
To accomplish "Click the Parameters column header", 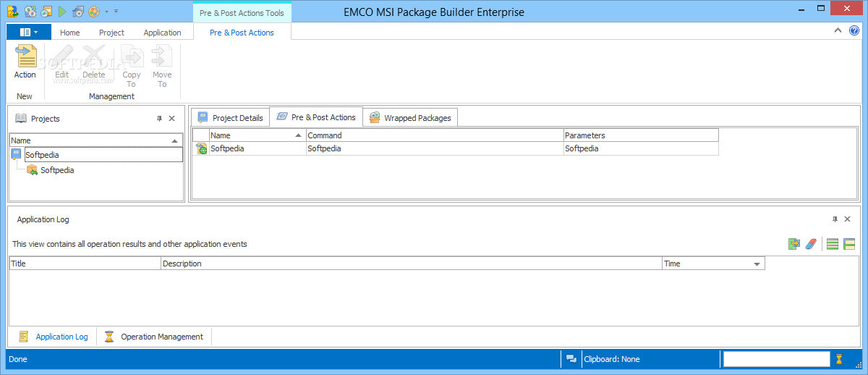I will [x=641, y=135].
